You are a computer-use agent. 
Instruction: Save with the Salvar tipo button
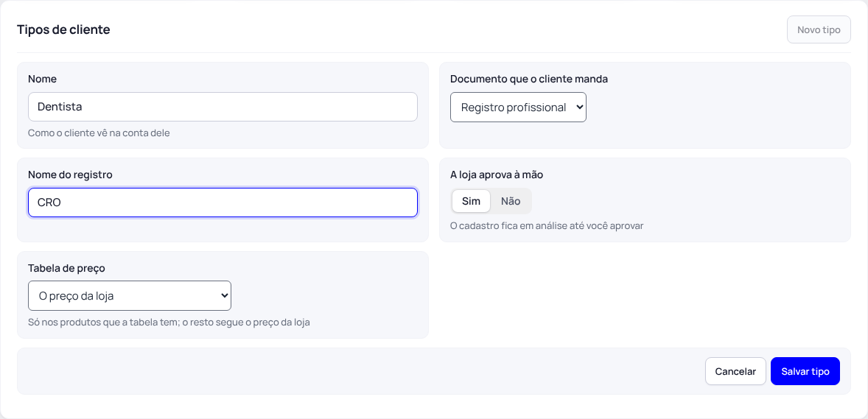coord(805,371)
